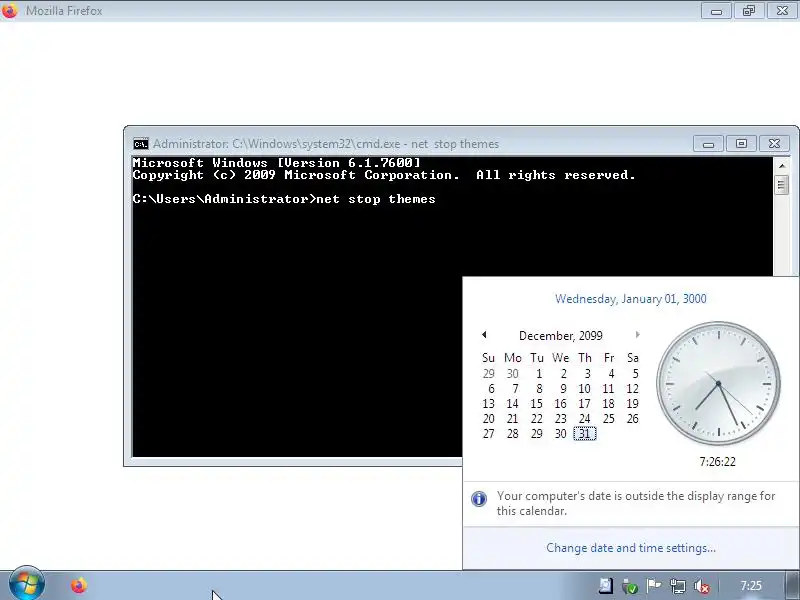Click the cmd window scrollbar up arrow

click(782, 165)
